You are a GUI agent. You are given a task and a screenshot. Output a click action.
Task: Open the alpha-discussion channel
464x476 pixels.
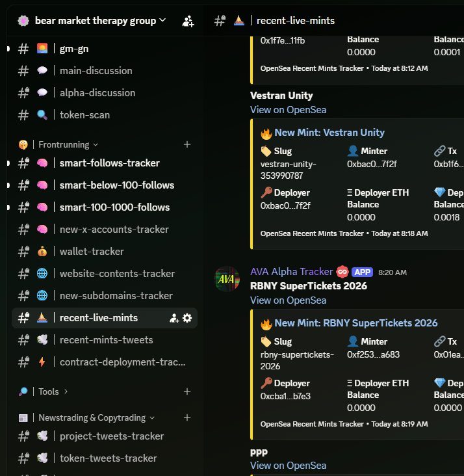tap(105, 93)
